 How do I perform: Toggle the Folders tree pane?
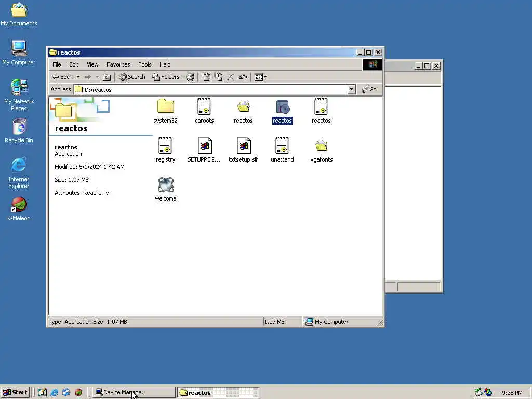tap(166, 77)
